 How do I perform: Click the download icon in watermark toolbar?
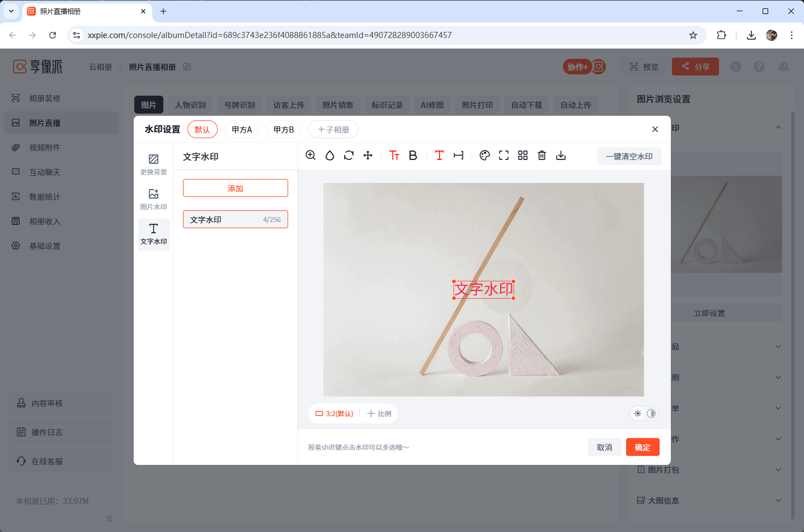(x=561, y=156)
